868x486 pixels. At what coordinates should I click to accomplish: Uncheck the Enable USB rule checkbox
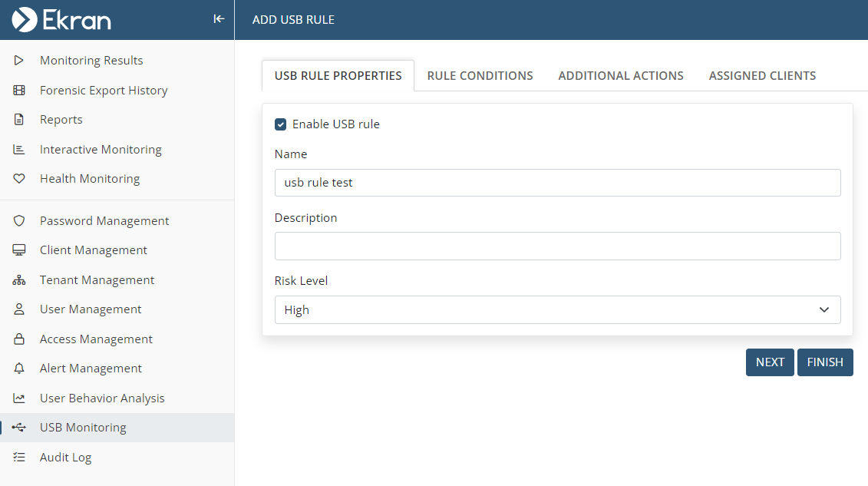(x=281, y=124)
